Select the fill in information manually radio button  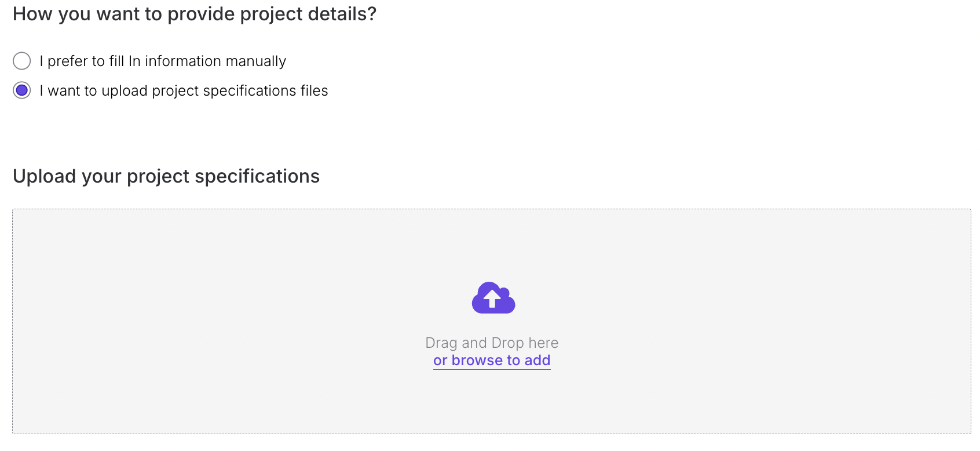[x=22, y=61]
